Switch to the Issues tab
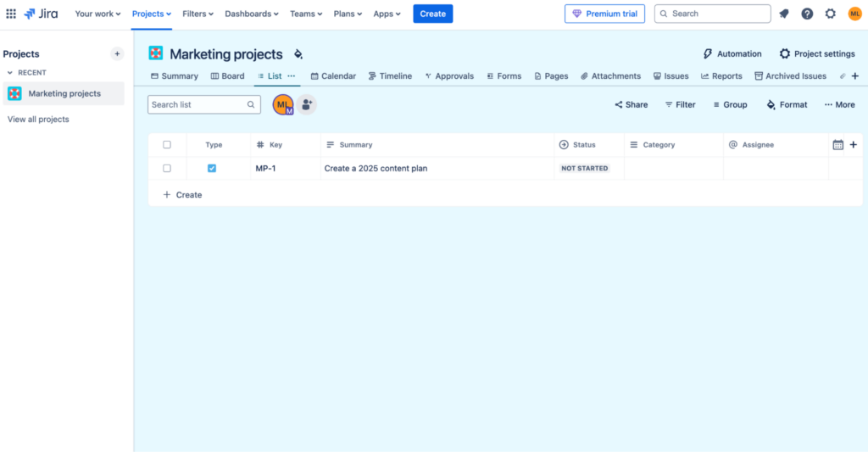This screenshot has width=868, height=452. [671, 75]
